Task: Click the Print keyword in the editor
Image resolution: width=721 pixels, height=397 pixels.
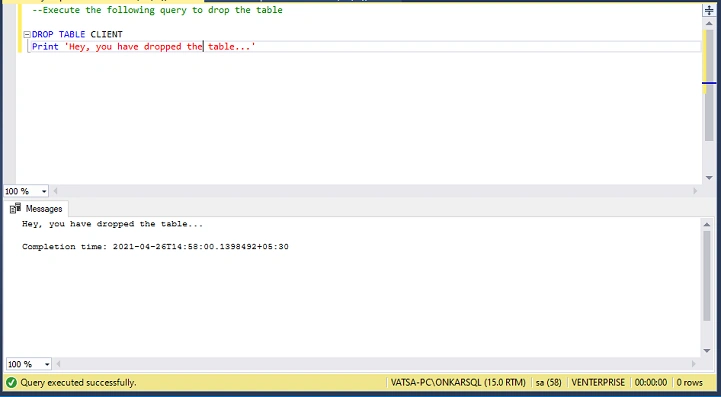Action: (x=45, y=46)
